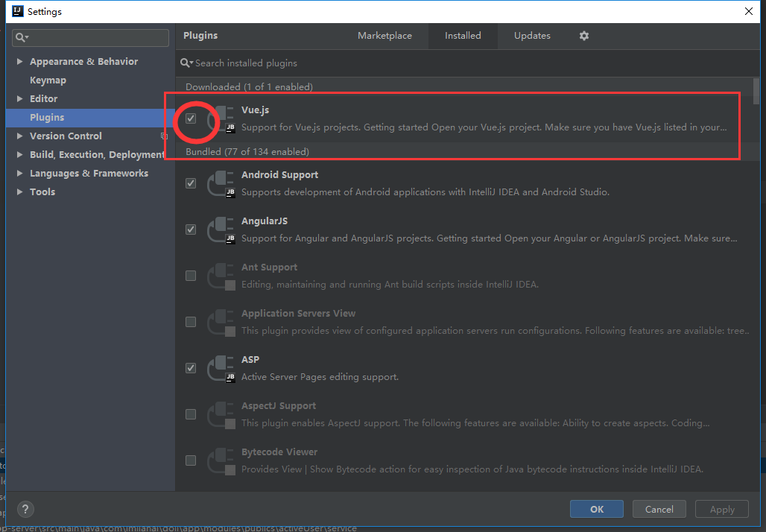The image size is (766, 532).
Task: Click the IntelliJ logo in the title bar
Action: (x=18, y=11)
